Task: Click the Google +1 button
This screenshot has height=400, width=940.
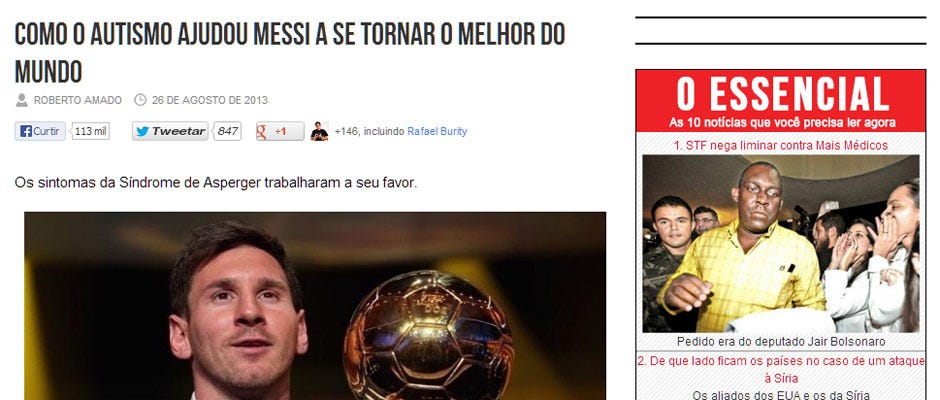Action: (280, 131)
